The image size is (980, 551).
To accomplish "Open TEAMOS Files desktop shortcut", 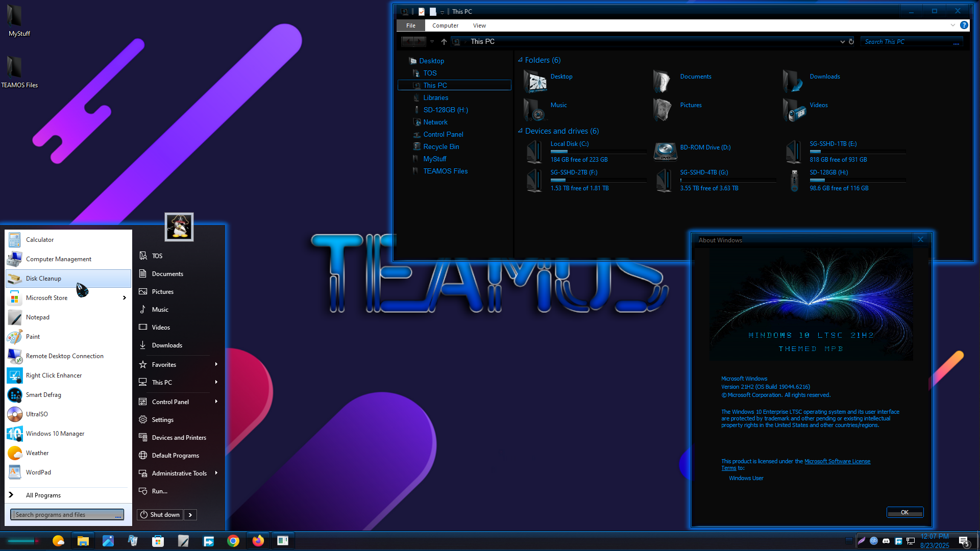I will coord(19,72).
